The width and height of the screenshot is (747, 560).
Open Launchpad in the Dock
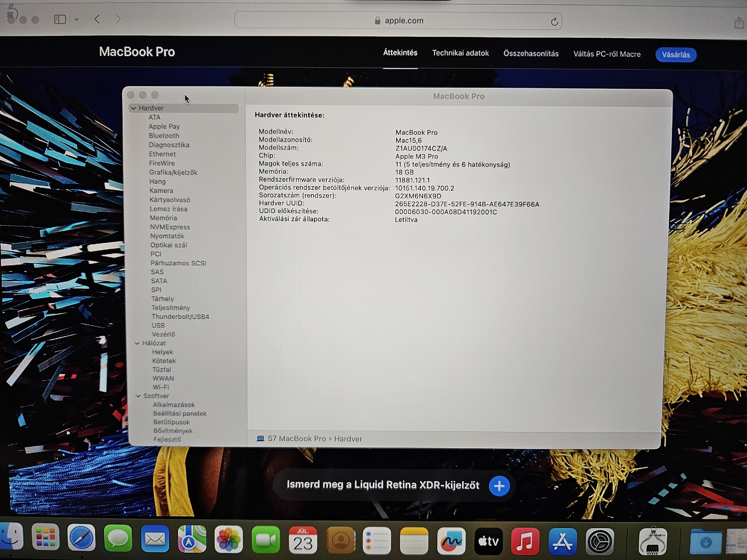coord(46,537)
